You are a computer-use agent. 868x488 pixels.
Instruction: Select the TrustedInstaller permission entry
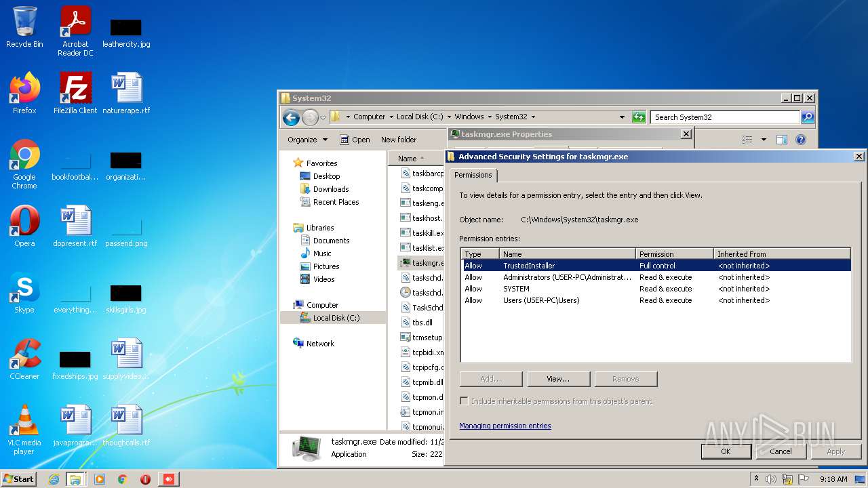pyautogui.click(x=656, y=266)
